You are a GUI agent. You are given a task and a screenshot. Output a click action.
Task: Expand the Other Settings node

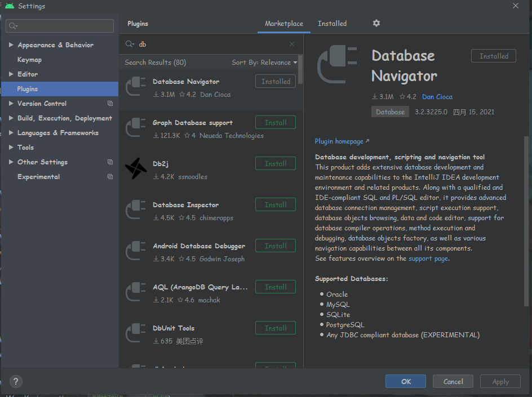tap(11, 162)
